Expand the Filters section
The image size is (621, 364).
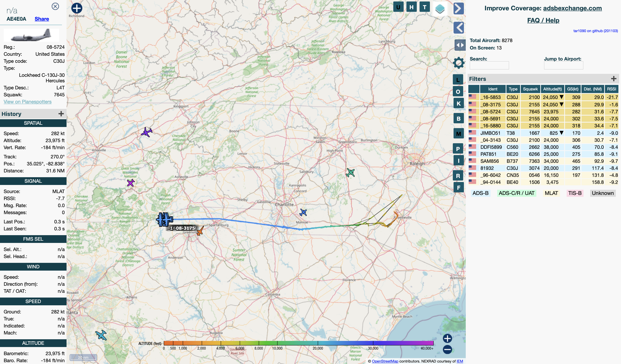coord(614,79)
